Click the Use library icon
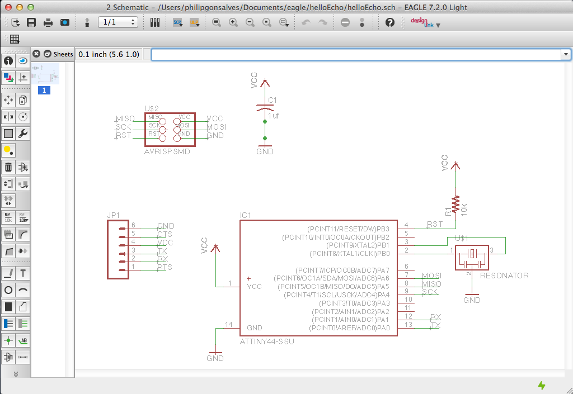573x394 pixels. [155, 23]
